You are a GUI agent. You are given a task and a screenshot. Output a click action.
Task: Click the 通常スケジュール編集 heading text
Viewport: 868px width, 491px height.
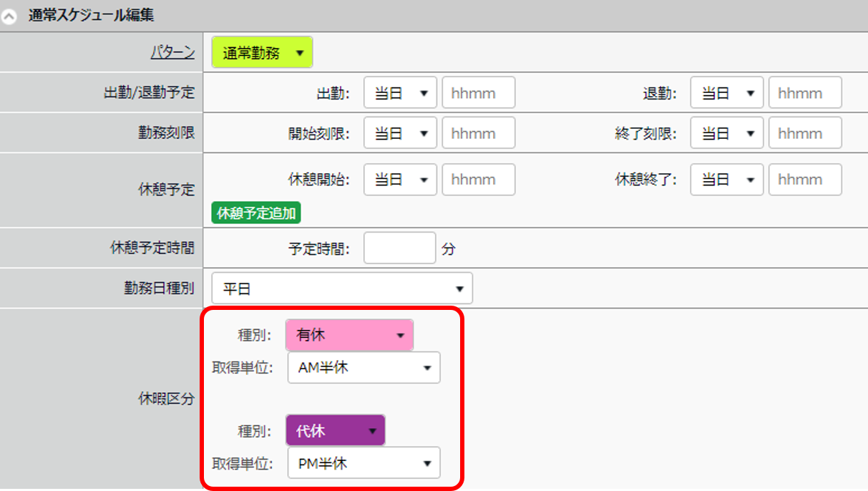coord(92,15)
